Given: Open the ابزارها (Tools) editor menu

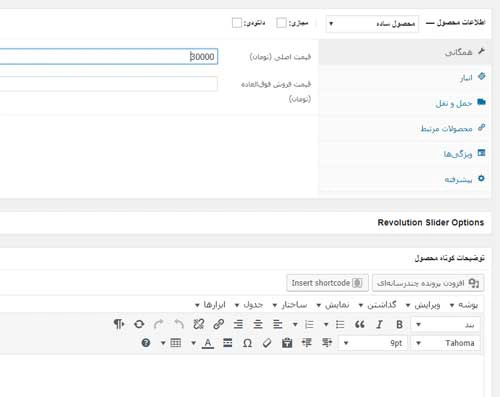Looking at the screenshot, I should (210, 305).
